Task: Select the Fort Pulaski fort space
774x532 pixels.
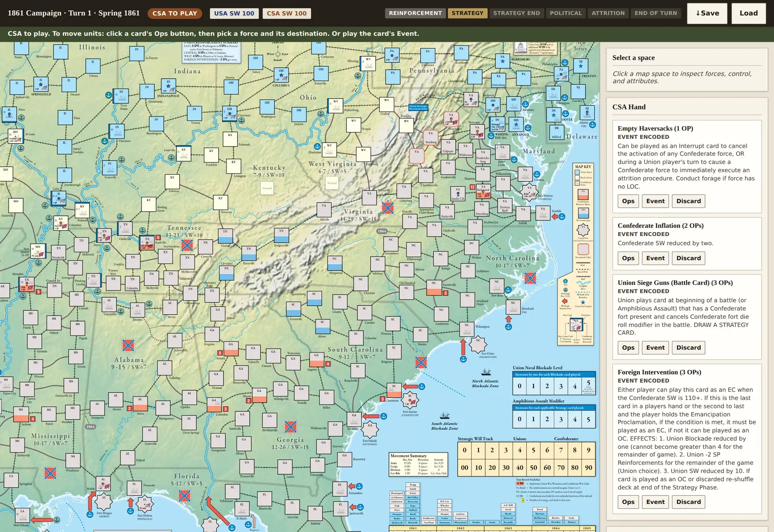Action: (370, 429)
